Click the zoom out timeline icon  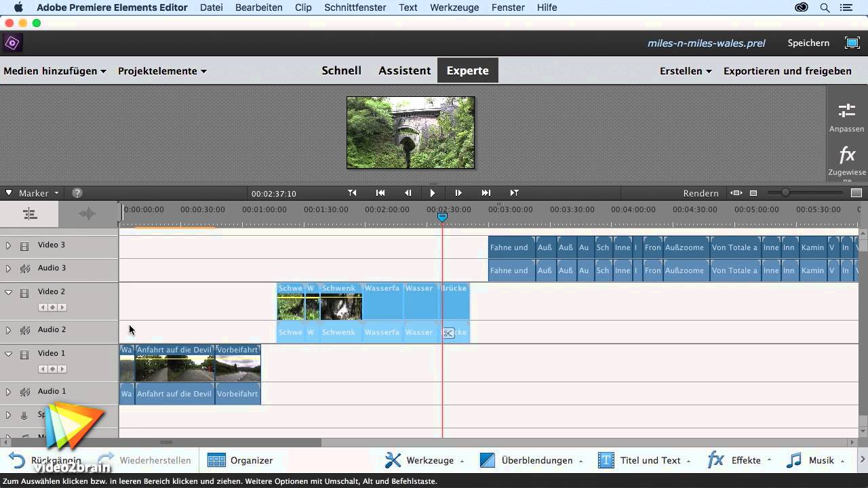[x=753, y=193]
